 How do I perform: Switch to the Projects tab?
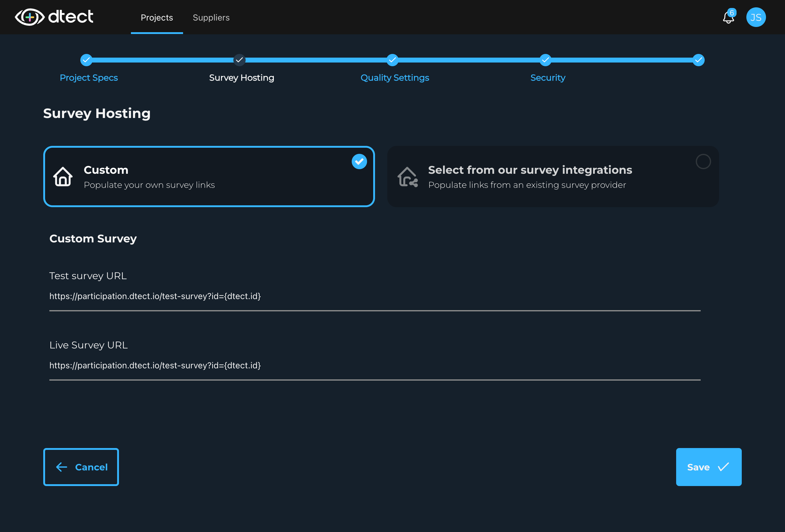coord(157,17)
